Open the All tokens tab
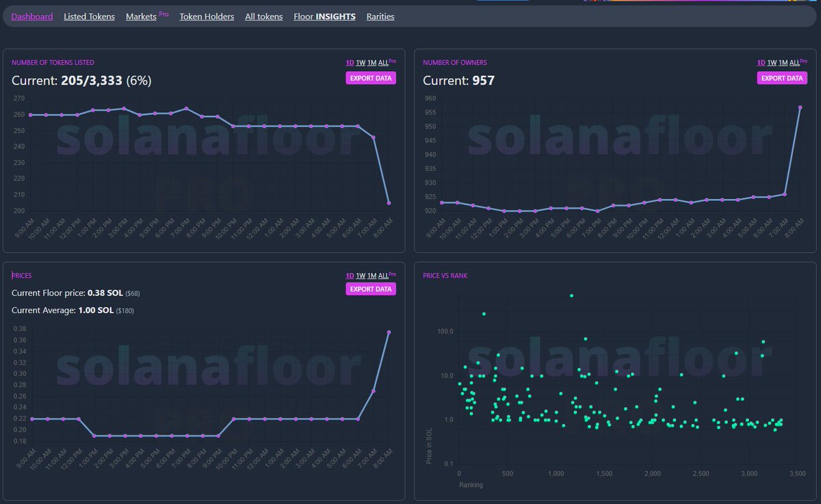Image resolution: width=821 pixels, height=504 pixels. click(x=264, y=16)
